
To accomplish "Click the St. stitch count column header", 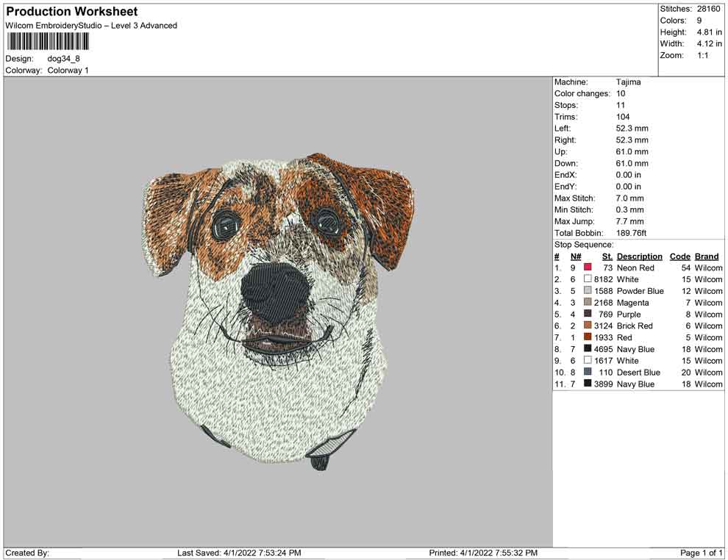I will pos(607,256).
